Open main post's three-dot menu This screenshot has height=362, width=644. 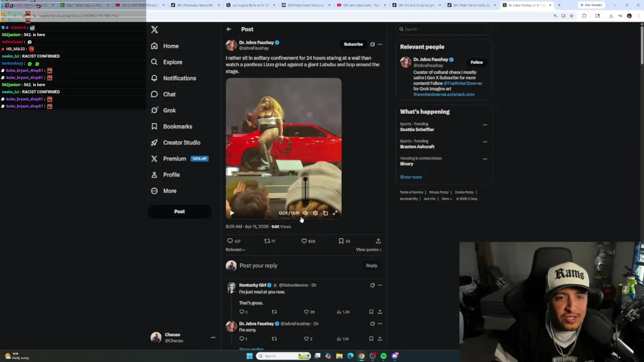tap(380, 44)
